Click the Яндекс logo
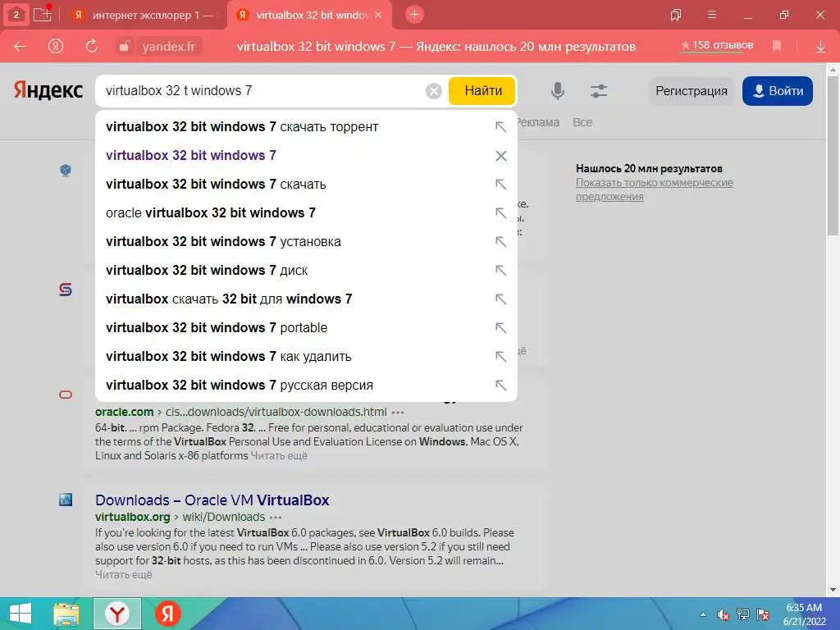The image size is (840, 630). tap(48, 90)
